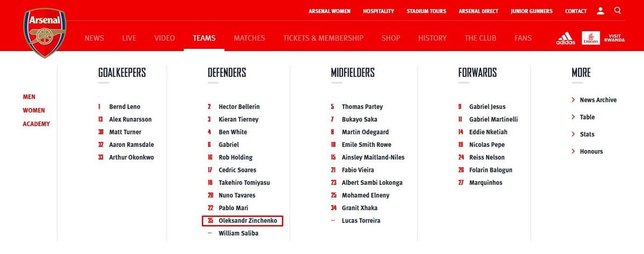644x254 pixels.
Task: Open the Matches navigation menu
Action: click(x=250, y=38)
